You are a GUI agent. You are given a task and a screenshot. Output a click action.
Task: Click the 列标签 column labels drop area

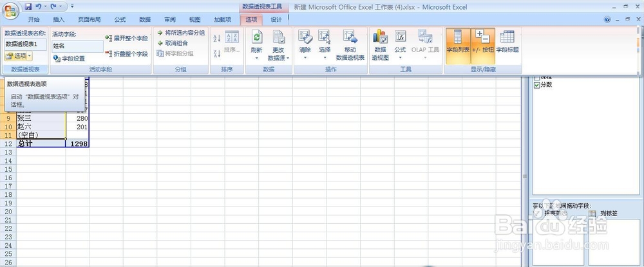tap(614, 242)
